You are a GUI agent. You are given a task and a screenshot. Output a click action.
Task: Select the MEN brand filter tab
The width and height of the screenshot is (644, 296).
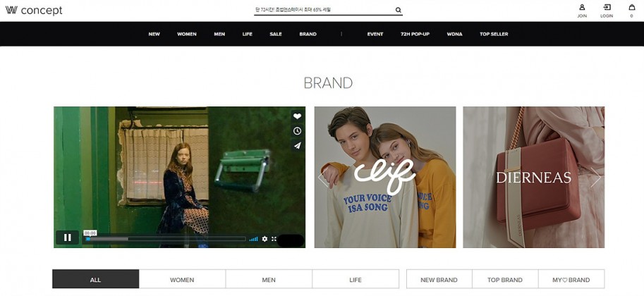click(x=269, y=279)
